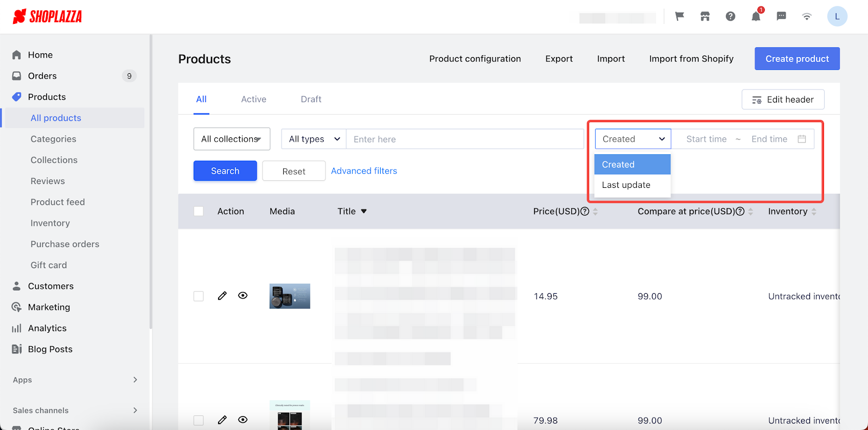
Task: Click the Shoplazza logo
Action: pos(47,17)
